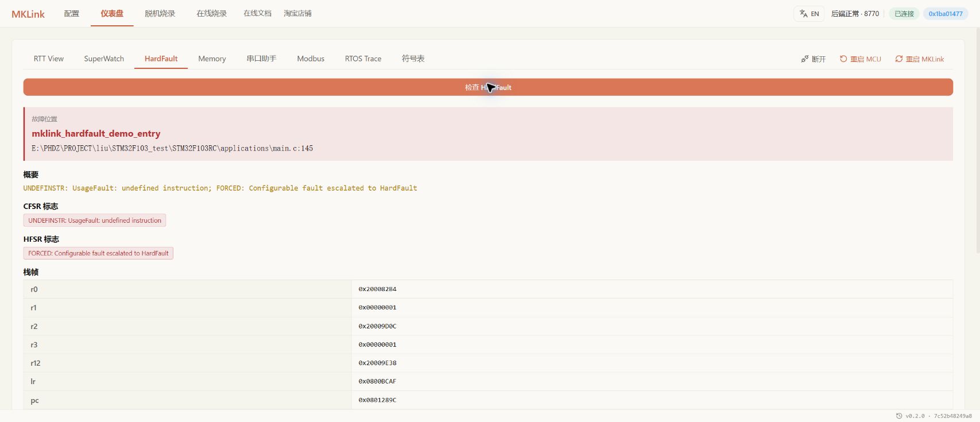The width and height of the screenshot is (980, 422).
Task: Click the 后端正常 · 8770 status text
Action: click(855, 14)
